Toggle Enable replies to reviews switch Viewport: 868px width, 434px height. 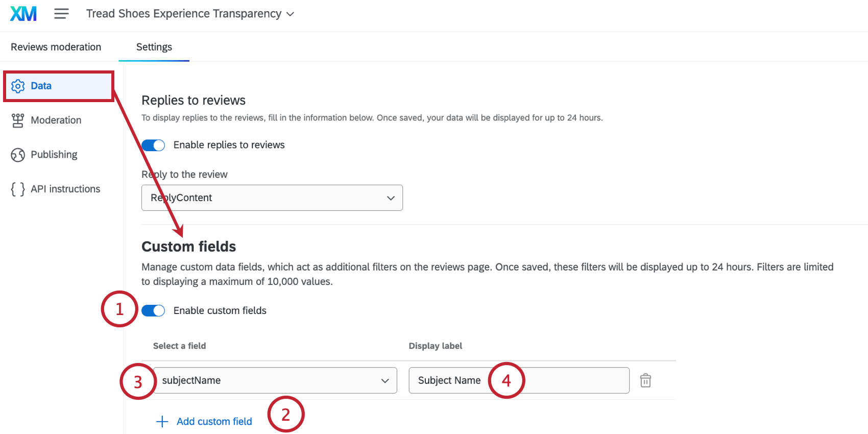153,146
